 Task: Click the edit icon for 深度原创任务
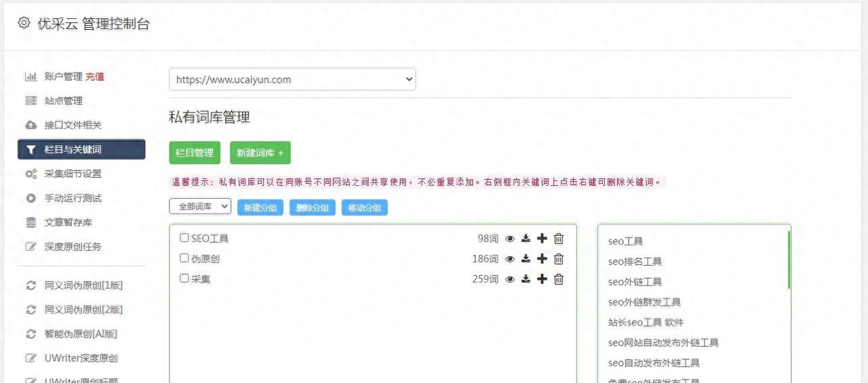(x=31, y=247)
